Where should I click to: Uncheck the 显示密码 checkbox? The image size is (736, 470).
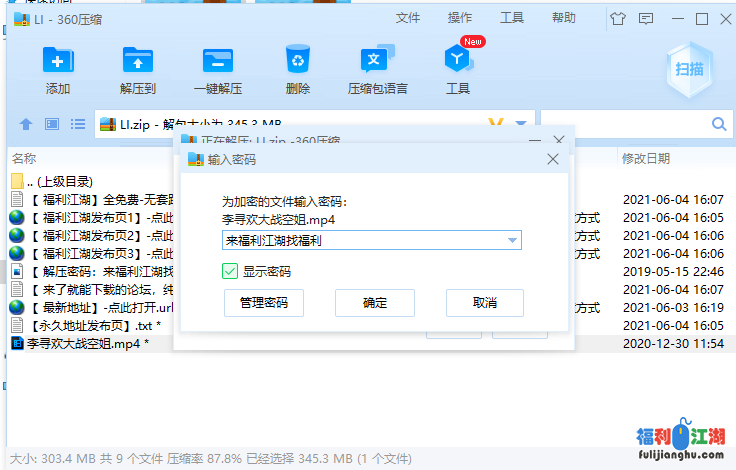point(230,271)
